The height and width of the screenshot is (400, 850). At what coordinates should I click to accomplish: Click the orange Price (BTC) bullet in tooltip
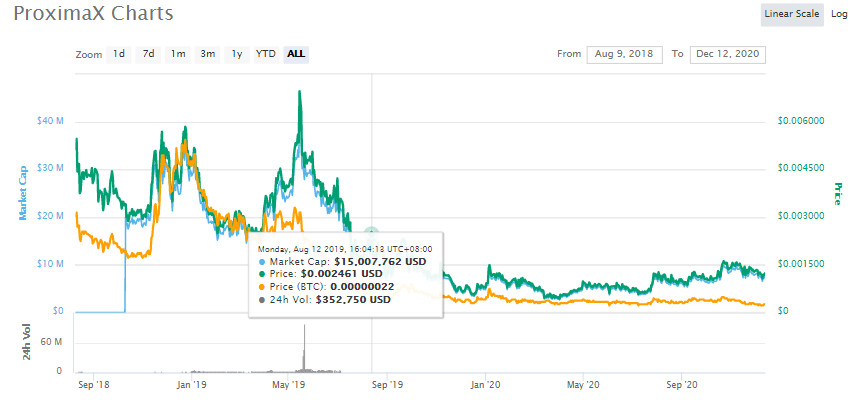(262, 287)
